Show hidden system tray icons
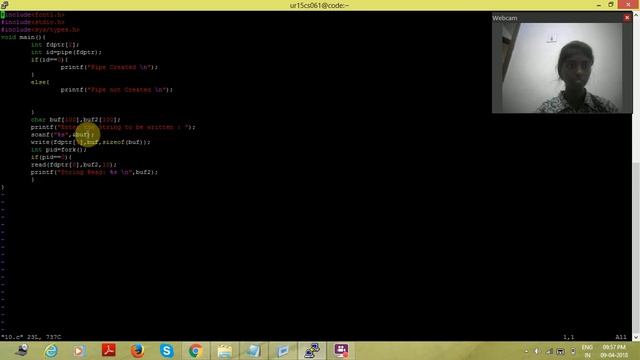Image resolution: width=640 pixels, height=360 pixels. [526, 351]
